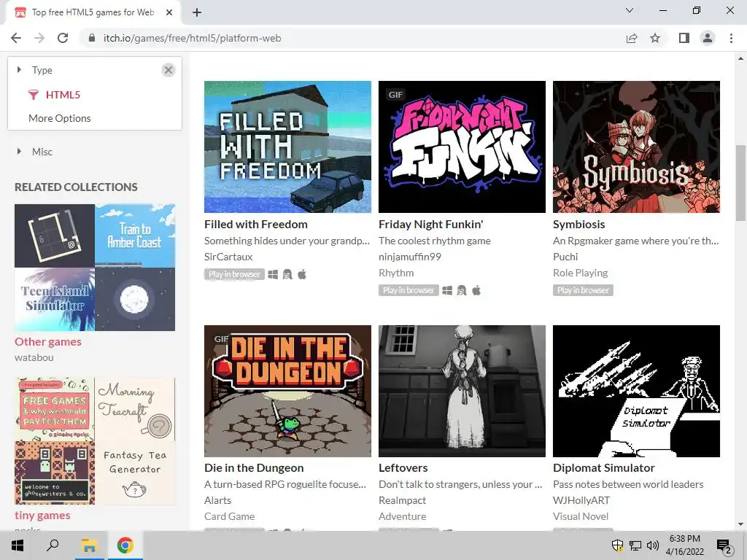Click Windows icon under Filled with Freedom
The image size is (747, 560).
pos(273,275)
